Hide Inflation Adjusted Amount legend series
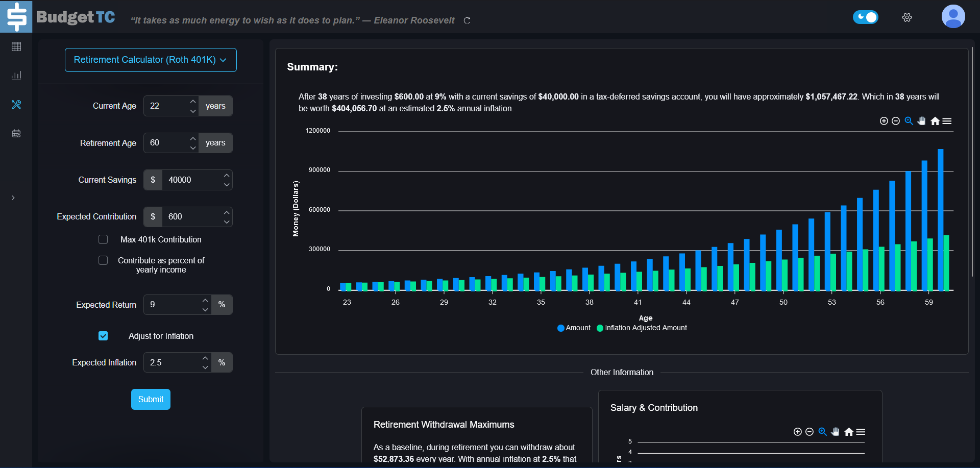980x468 pixels. [x=645, y=328]
